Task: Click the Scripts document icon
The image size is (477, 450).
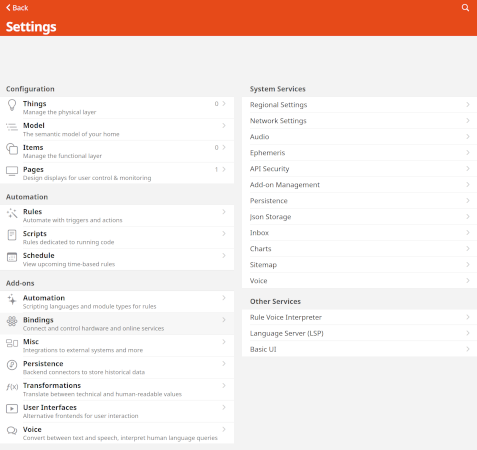Action: (12, 235)
